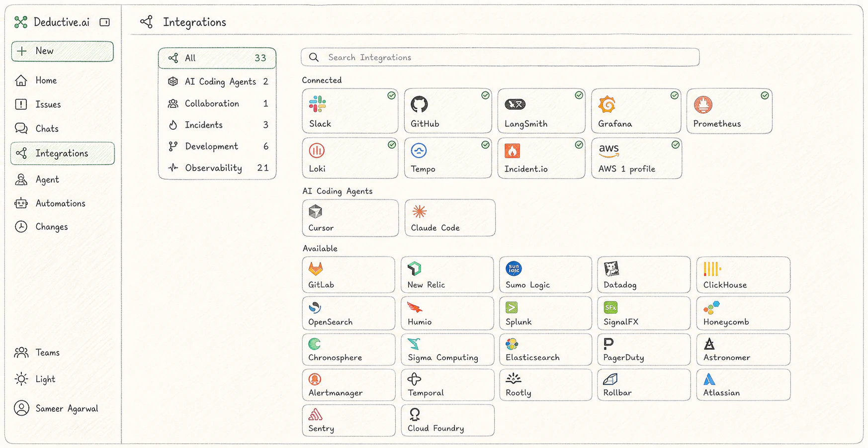Open Changes in sidebar
This screenshot has height=448, width=868.
(x=62, y=227)
